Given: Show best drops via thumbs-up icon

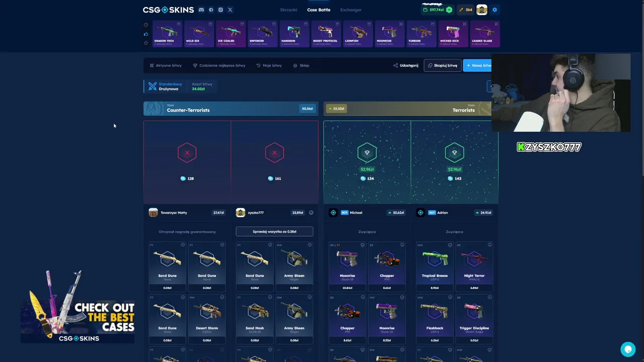Looking at the screenshot, I should point(146,34).
